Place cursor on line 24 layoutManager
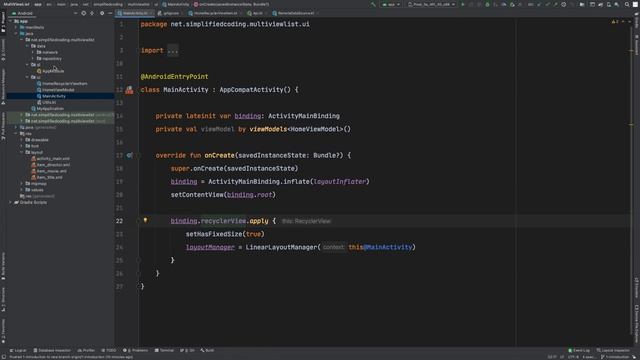This screenshot has width=640, height=360. click(x=210, y=247)
